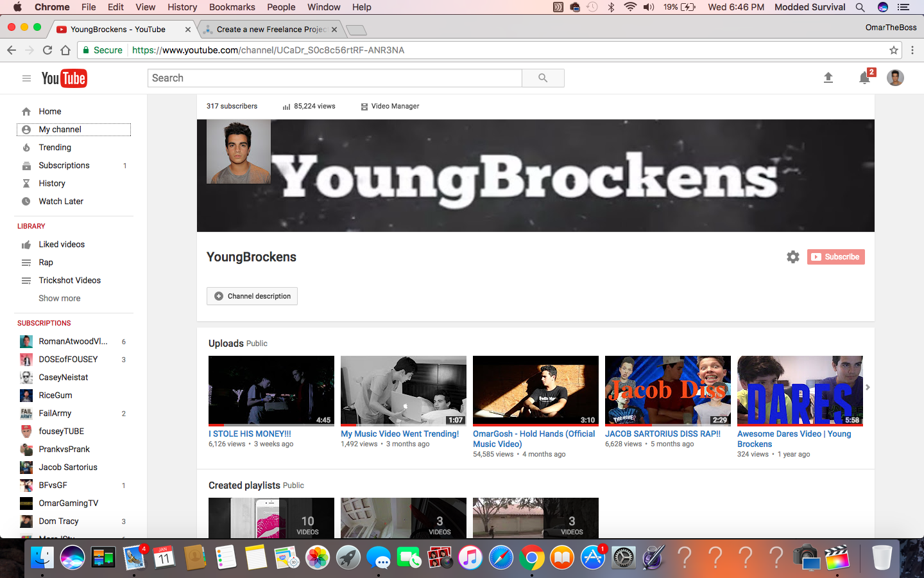Open the Chrome three-dot menu
This screenshot has width=924, height=578.
pyautogui.click(x=912, y=50)
